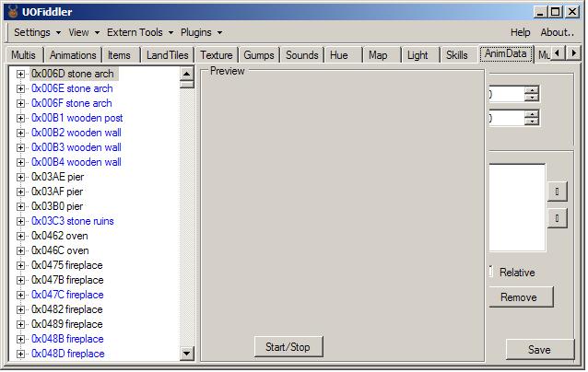Switch to the Items tab
This screenshot has width=588, height=372.
pos(119,55)
